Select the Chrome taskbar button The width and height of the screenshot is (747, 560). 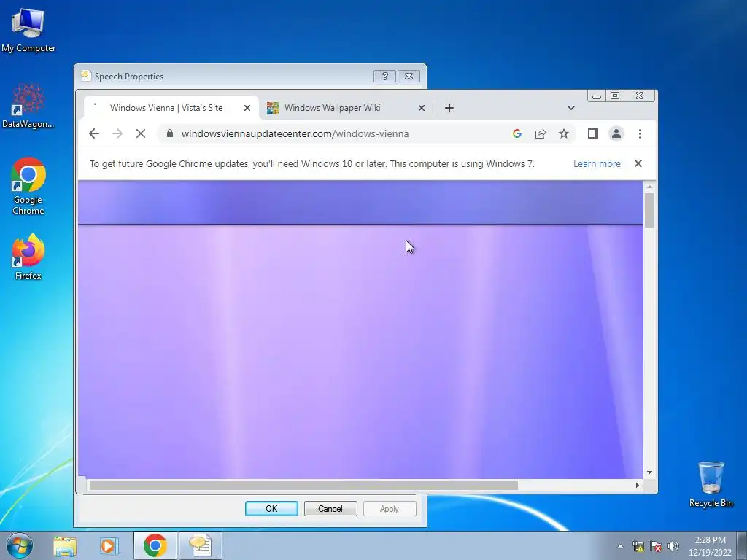pos(155,545)
